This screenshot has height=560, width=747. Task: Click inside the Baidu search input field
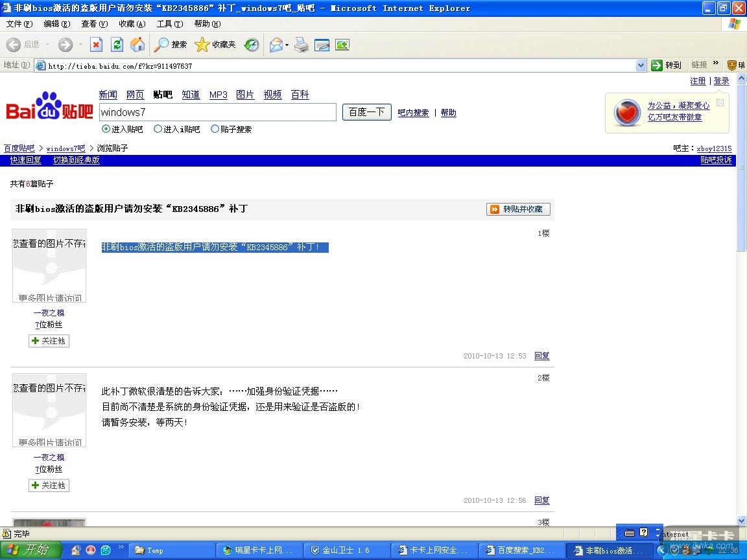pyautogui.click(x=218, y=112)
